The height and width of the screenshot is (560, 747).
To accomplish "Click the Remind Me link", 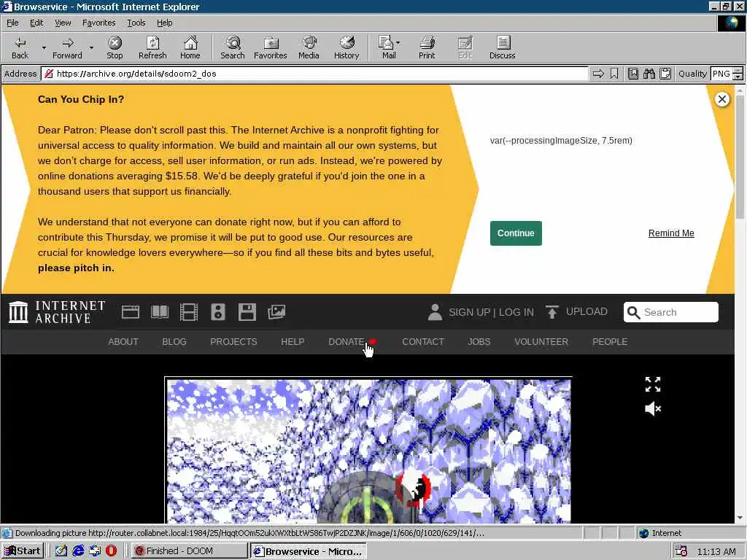I will [x=671, y=233].
